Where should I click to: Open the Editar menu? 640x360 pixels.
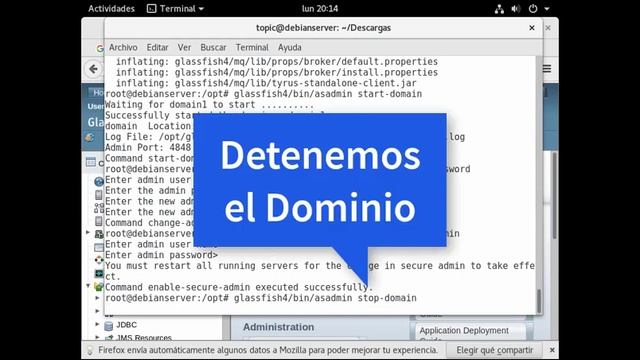coord(158,47)
